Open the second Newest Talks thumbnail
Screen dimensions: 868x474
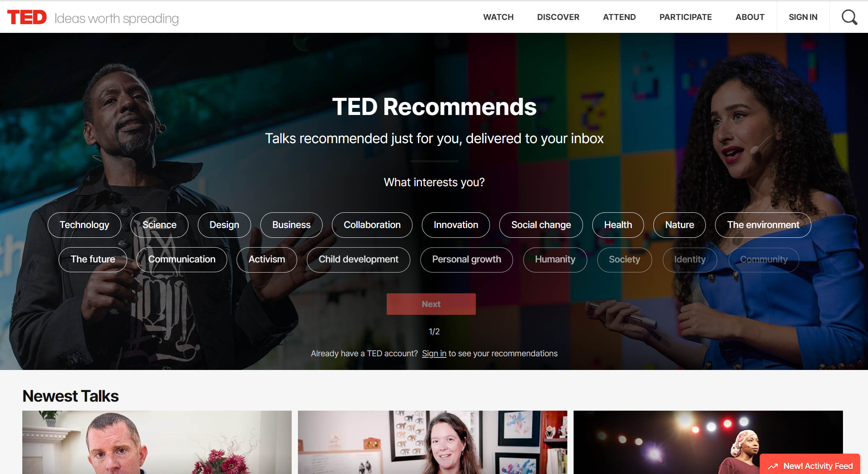pos(432,442)
